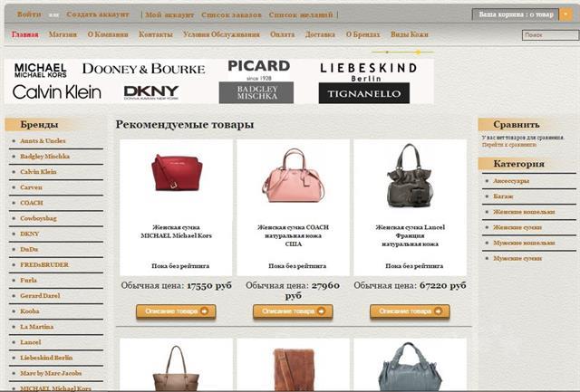580x392 pixels.
Task: Select the Furla brand in sidebar
Action: (x=28, y=280)
